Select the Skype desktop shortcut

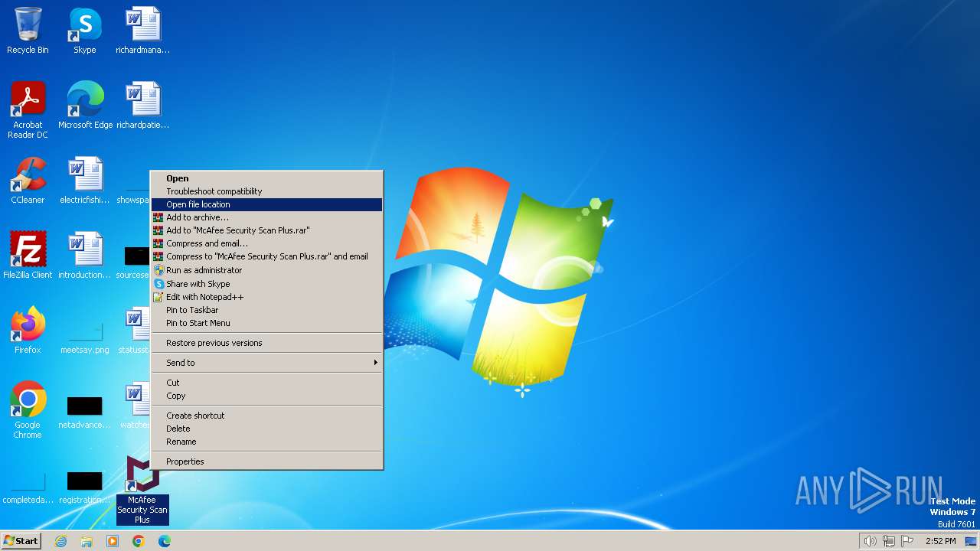point(84,31)
